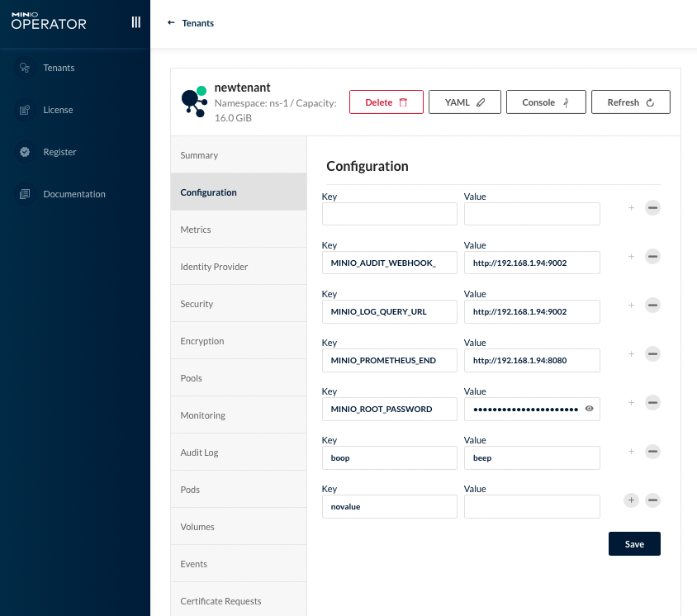Add row after MINIO_ROOT_PASSWORD row
The width and height of the screenshot is (697, 616).
(631, 403)
